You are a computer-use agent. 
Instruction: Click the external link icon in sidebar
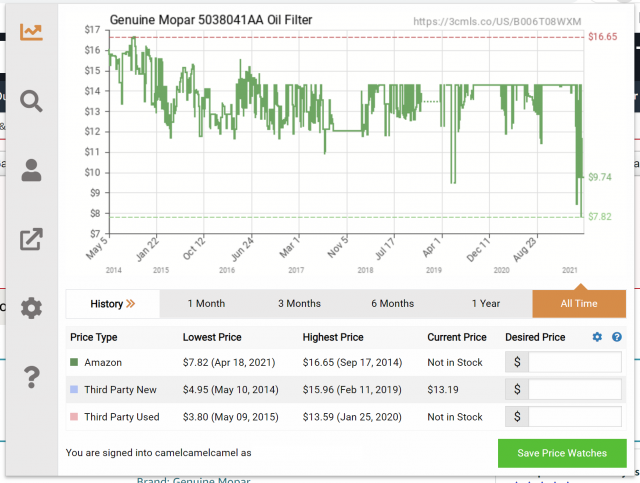31,239
